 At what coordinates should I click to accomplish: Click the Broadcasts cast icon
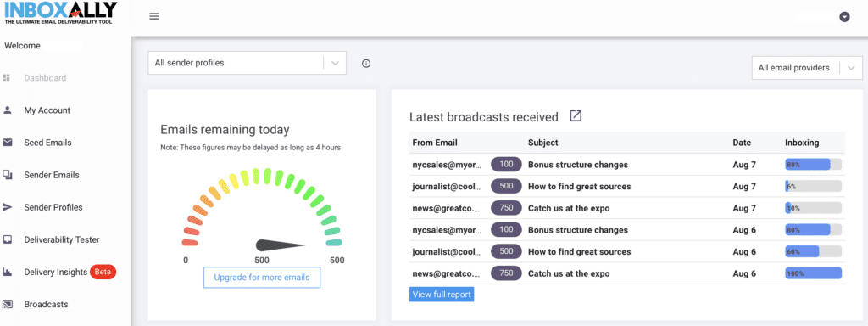pos(7,305)
